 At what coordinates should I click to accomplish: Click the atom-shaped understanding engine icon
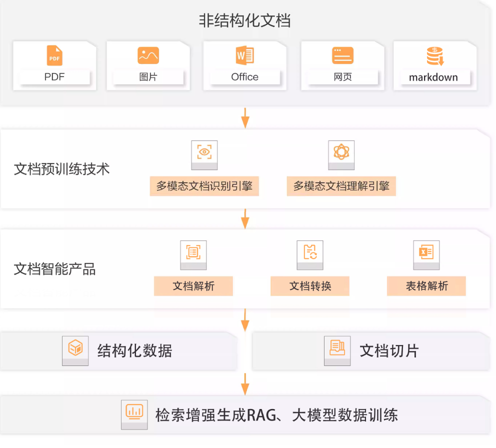341,152
